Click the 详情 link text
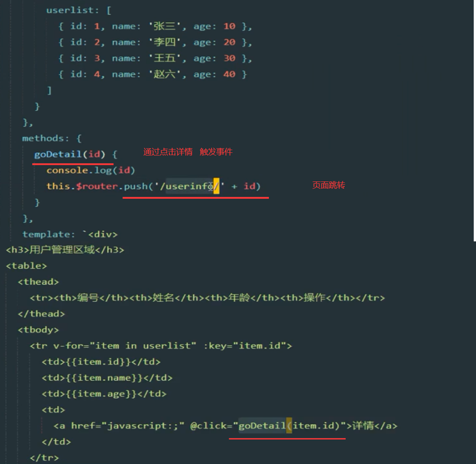 point(364,425)
